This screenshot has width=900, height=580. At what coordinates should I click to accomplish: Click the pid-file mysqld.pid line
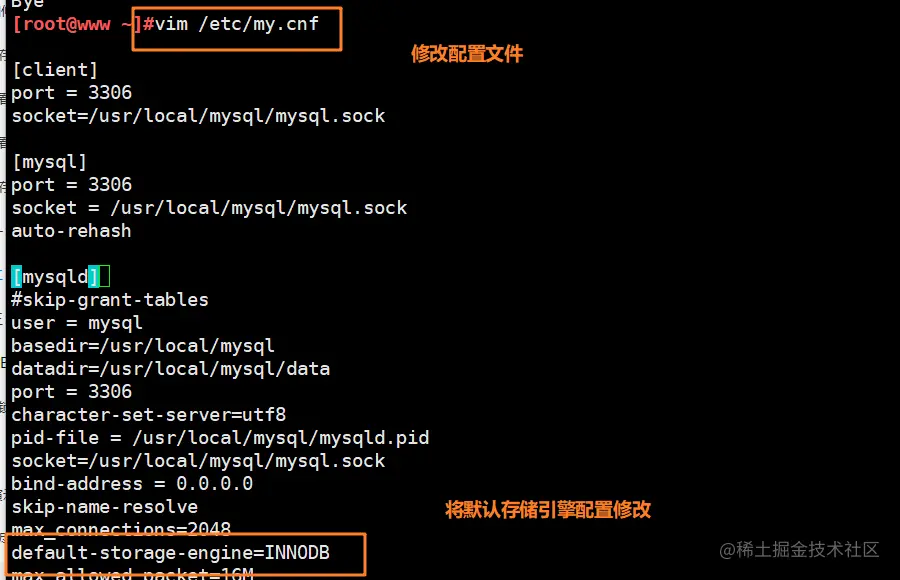pyautogui.click(x=220, y=438)
